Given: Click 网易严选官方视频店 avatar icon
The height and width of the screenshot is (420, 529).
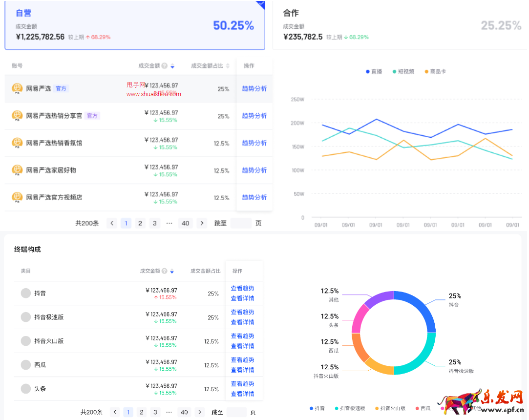Looking at the screenshot, I should click(17, 197).
